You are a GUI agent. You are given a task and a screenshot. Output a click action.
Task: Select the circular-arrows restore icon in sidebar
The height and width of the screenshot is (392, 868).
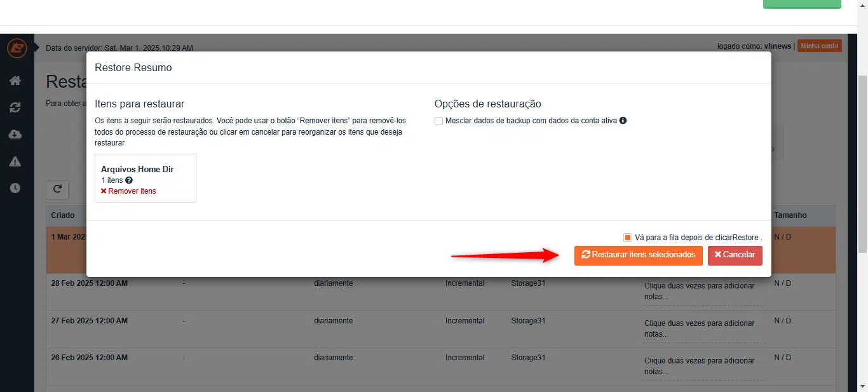pos(15,107)
